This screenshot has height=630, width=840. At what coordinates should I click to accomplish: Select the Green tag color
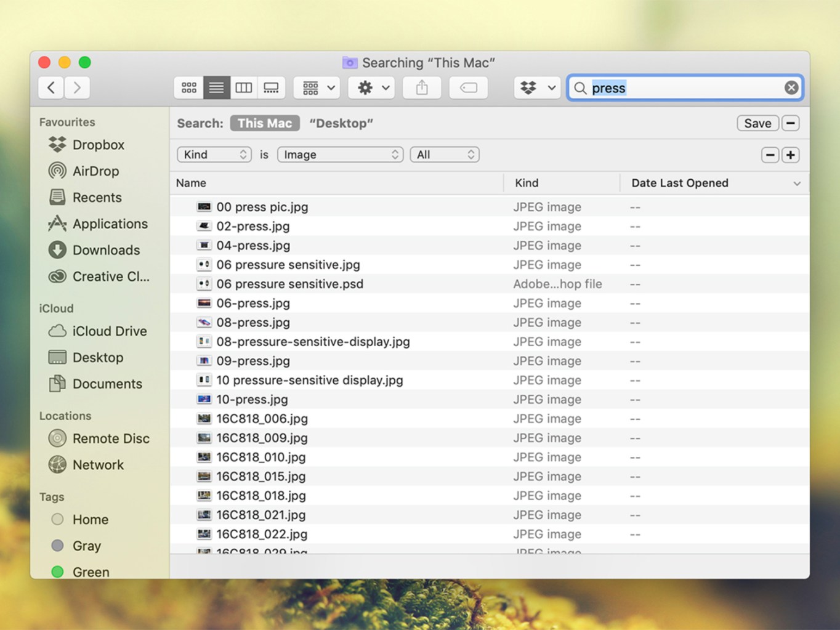pyautogui.click(x=57, y=571)
